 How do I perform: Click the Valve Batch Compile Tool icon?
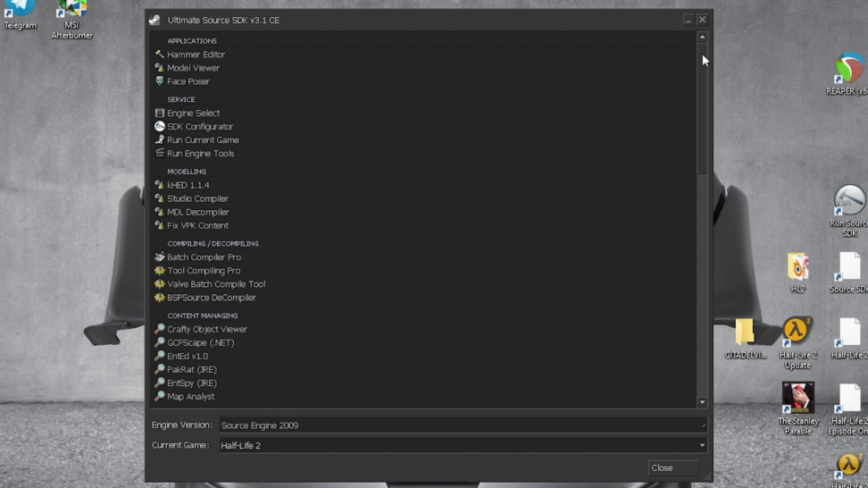(x=160, y=283)
